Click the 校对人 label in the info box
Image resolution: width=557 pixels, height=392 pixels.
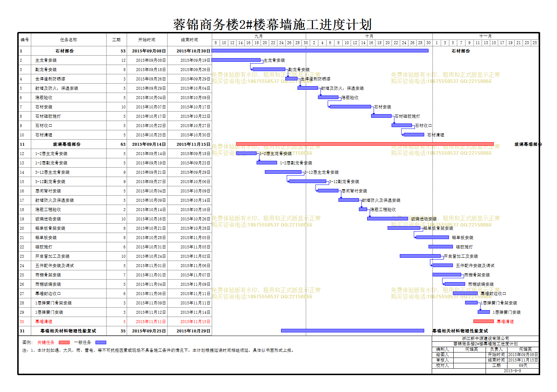[443, 365]
